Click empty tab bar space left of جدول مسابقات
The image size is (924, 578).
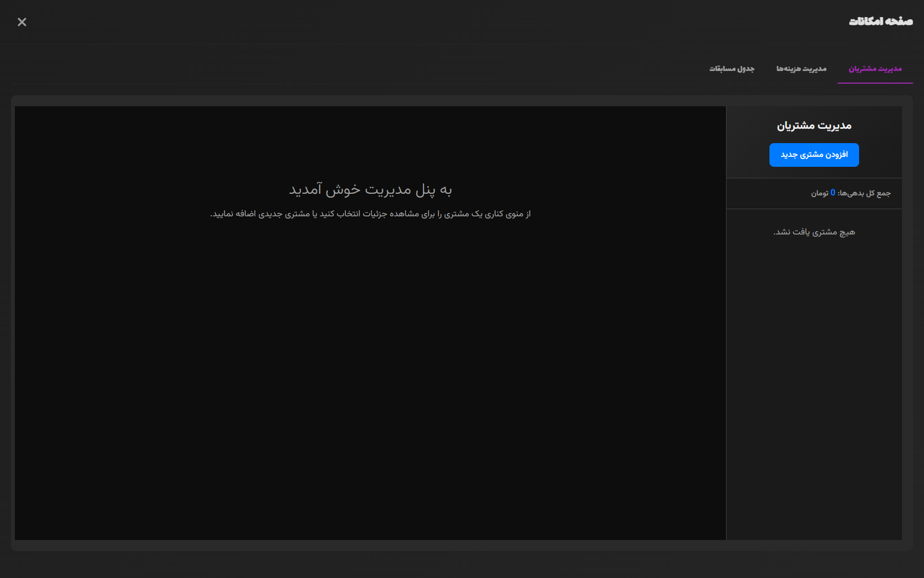pos(385,69)
